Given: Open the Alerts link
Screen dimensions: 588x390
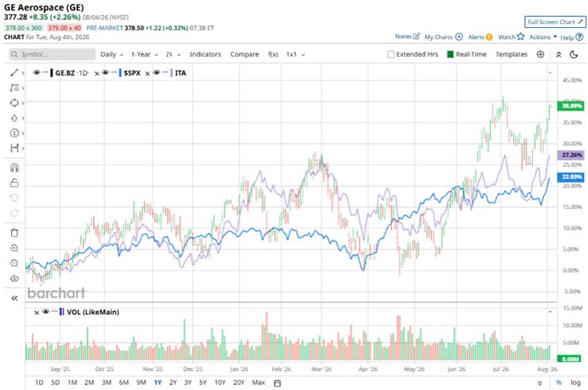Looking at the screenshot, I should (480, 37).
